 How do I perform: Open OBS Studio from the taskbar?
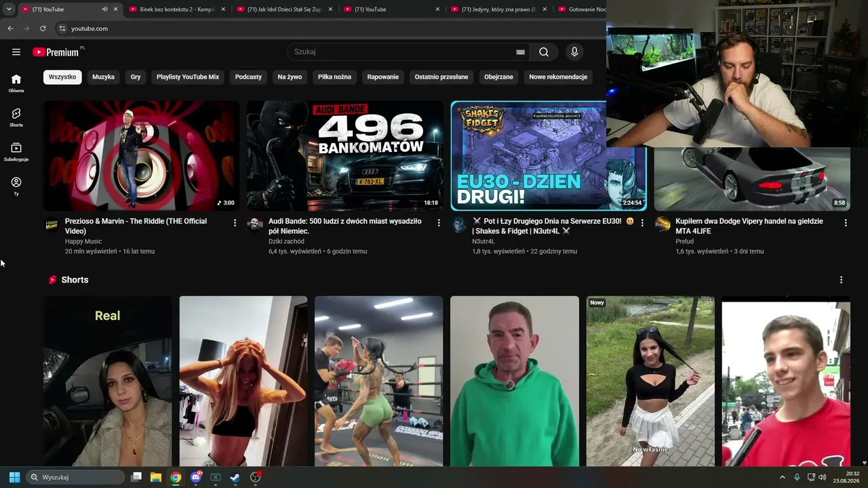pos(255,477)
